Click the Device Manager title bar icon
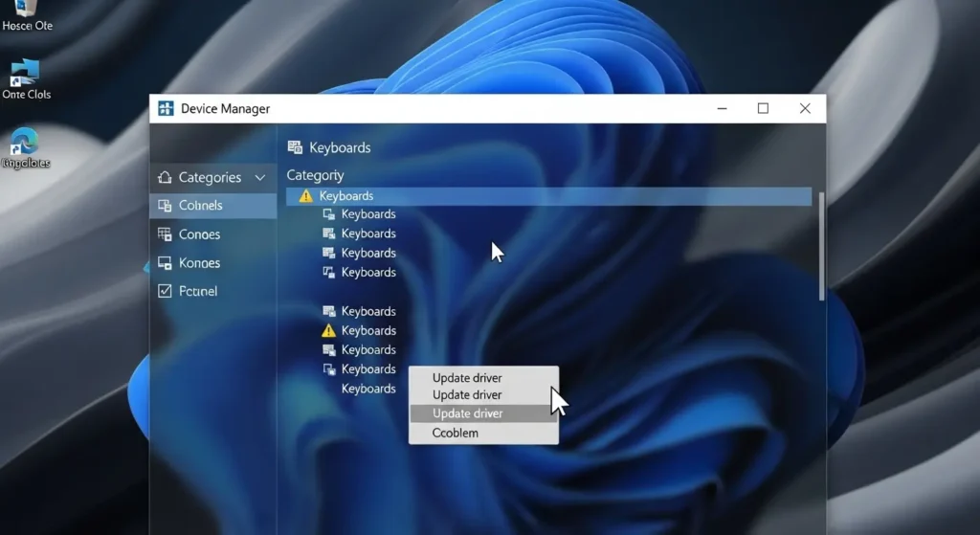Viewport: 980px width, 535px height. pos(167,109)
